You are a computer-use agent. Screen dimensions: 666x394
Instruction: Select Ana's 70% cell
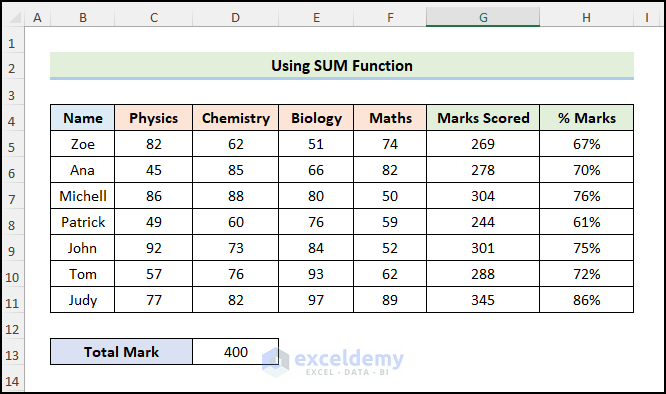pos(586,170)
